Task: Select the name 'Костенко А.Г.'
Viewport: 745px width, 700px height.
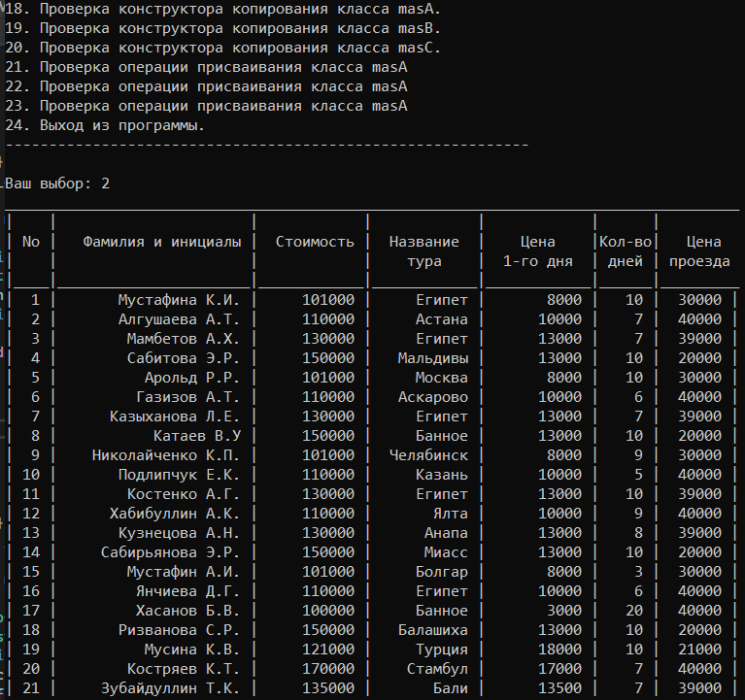Action: pyautogui.click(x=184, y=495)
